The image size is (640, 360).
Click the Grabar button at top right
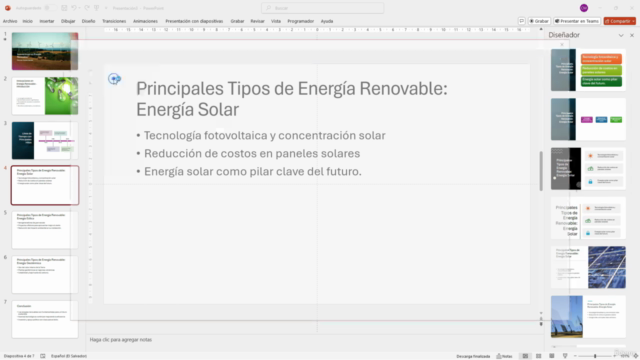pyautogui.click(x=539, y=21)
